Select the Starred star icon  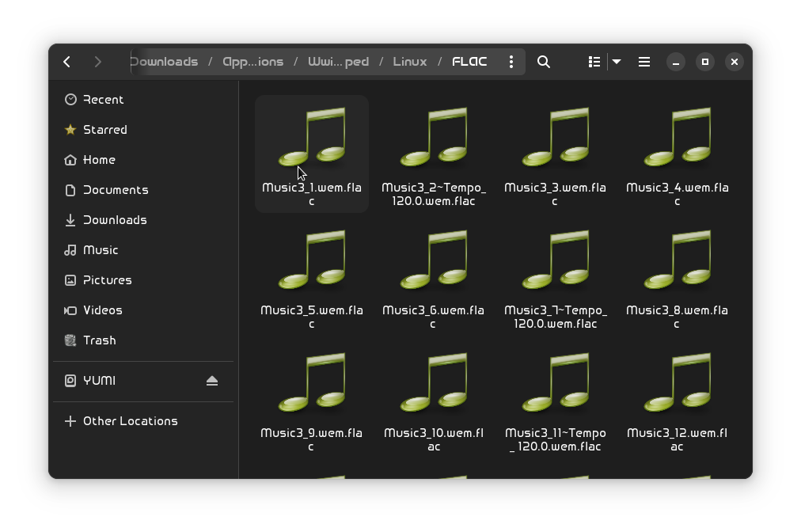coord(70,129)
